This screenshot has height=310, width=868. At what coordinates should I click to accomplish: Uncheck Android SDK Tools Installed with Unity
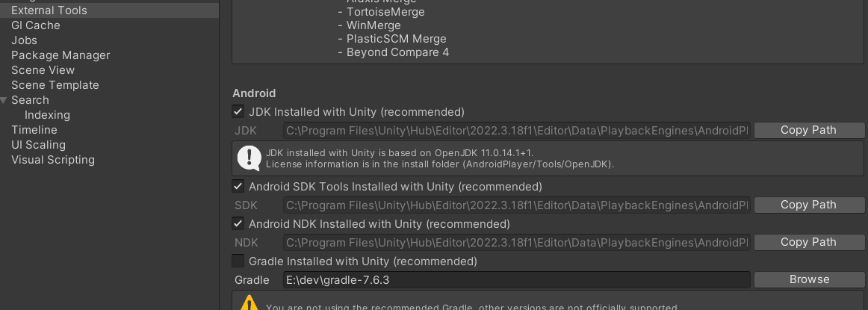238,187
